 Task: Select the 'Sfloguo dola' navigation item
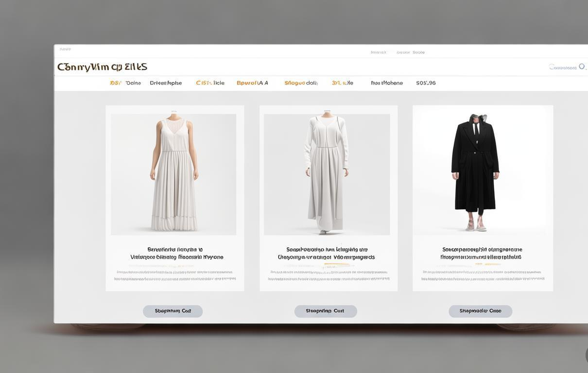pos(301,83)
